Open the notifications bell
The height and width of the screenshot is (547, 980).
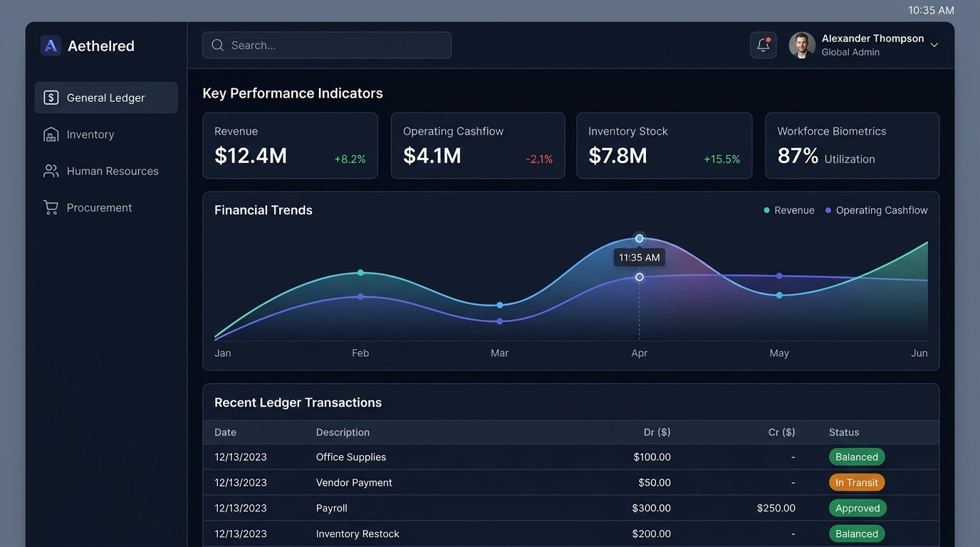pos(763,45)
